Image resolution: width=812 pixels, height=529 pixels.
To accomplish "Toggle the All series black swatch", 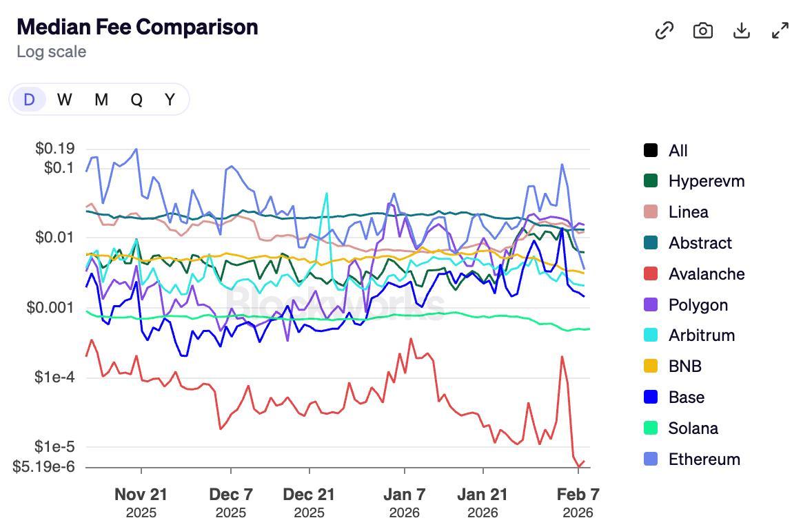I will pyautogui.click(x=651, y=150).
